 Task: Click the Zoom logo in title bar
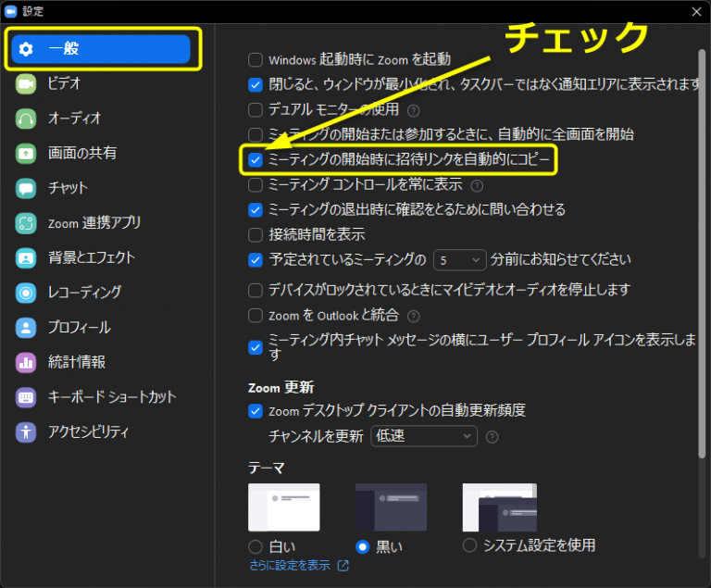(x=11, y=11)
